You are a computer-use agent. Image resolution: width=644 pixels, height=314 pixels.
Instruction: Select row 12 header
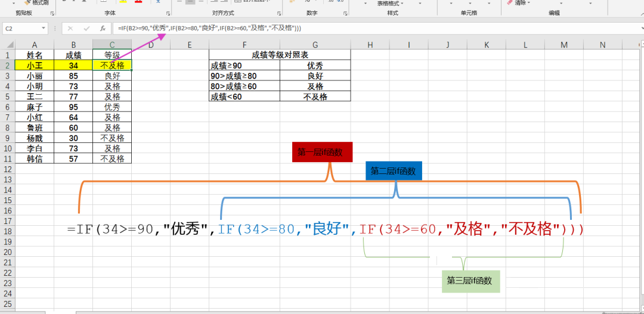tap(8, 169)
